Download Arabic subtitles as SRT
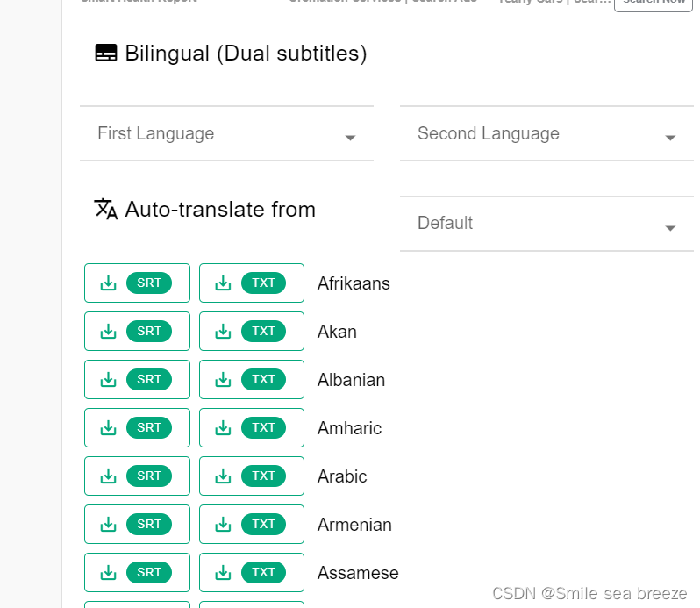This screenshot has height=608, width=700. (x=137, y=476)
